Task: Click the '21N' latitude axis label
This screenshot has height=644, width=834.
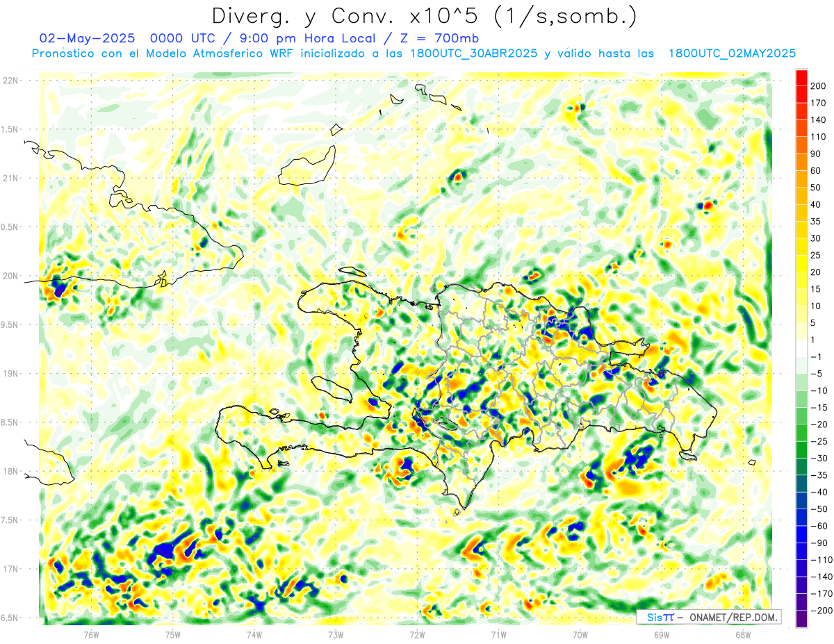Action: coord(10,178)
